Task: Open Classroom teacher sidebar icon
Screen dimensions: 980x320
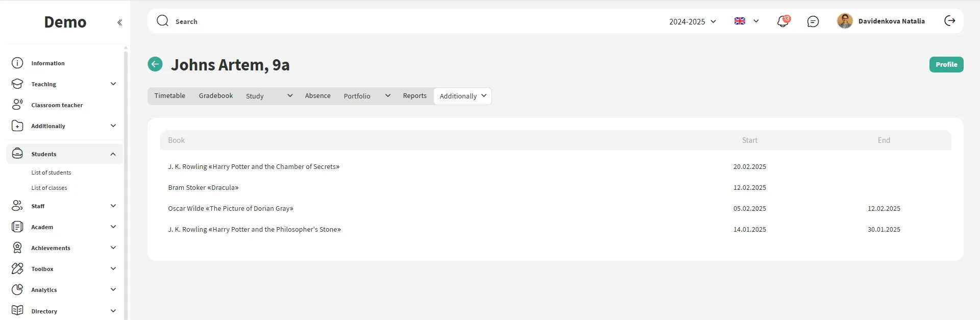Action: pyautogui.click(x=17, y=105)
